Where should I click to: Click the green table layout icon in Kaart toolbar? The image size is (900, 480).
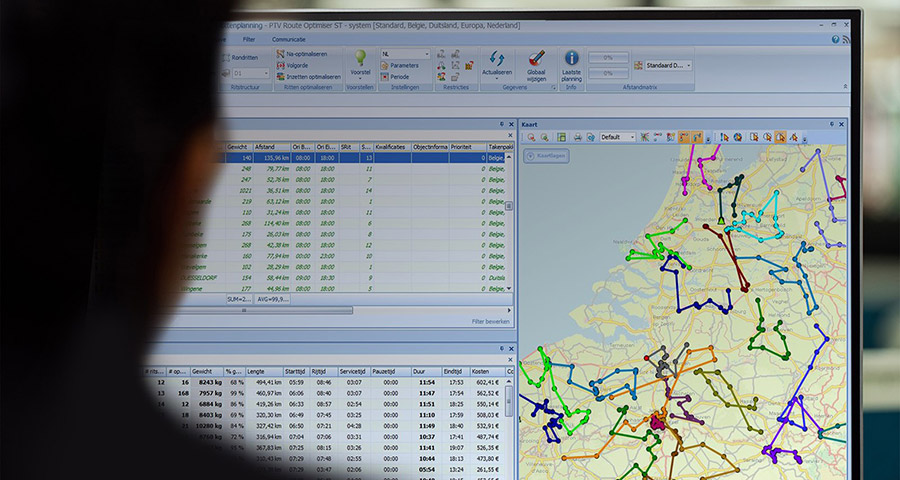tap(561, 137)
